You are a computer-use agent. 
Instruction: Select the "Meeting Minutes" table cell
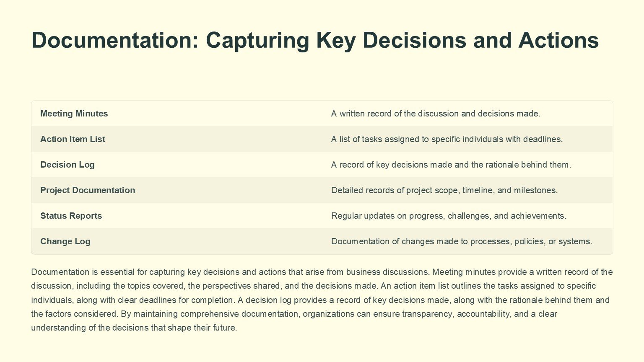(74, 114)
